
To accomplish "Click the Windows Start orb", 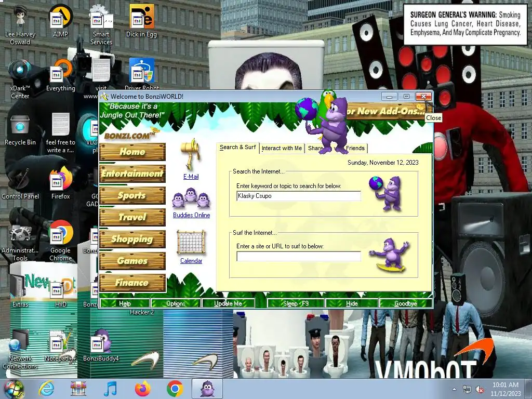I will [14, 389].
